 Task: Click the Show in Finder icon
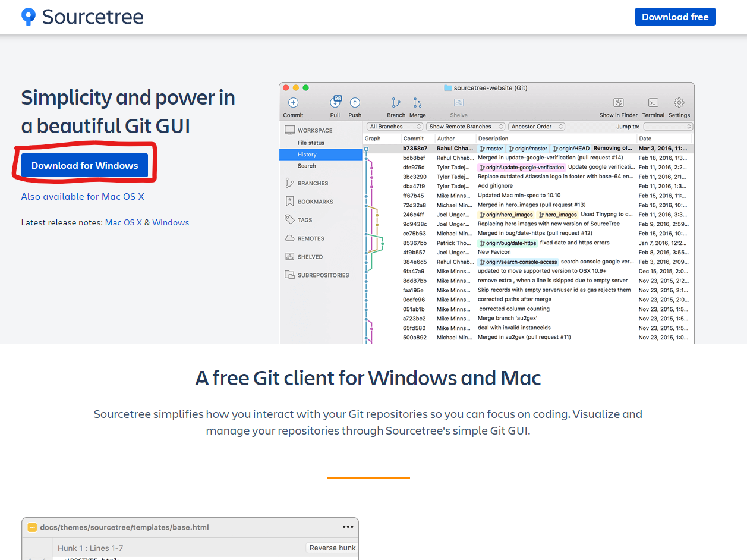click(x=618, y=103)
